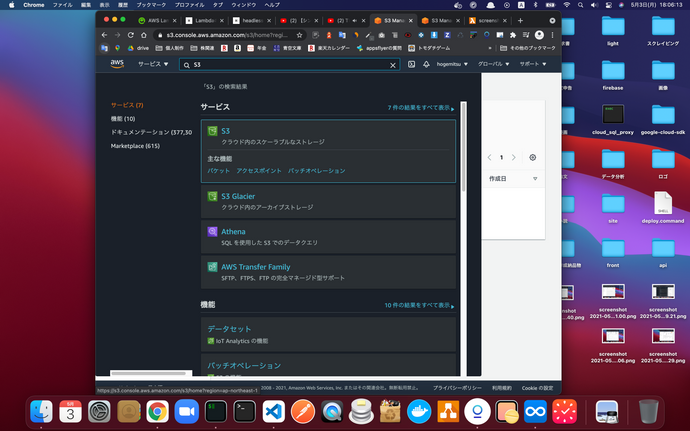Click the AWS Transfer Family icon
This screenshot has height=431, width=690.
(x=213, y=266)
